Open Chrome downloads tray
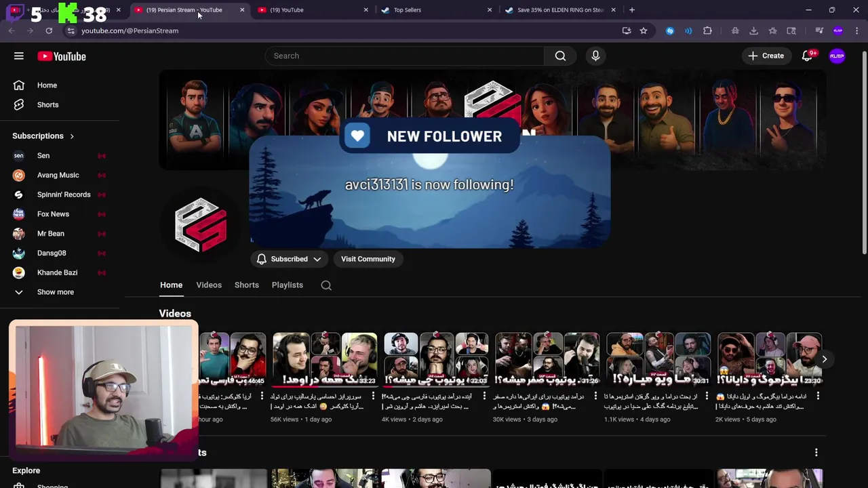This screenshot has height=488, width=868. (x=753, y=30)
